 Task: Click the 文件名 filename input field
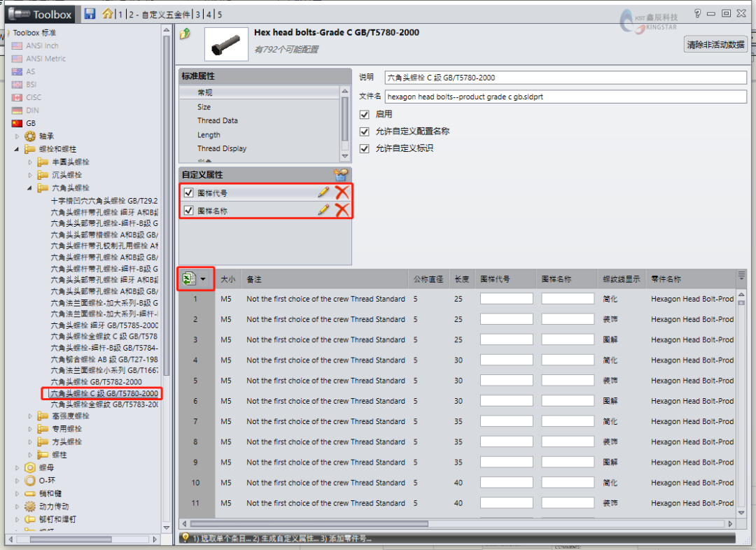(566, 97)
